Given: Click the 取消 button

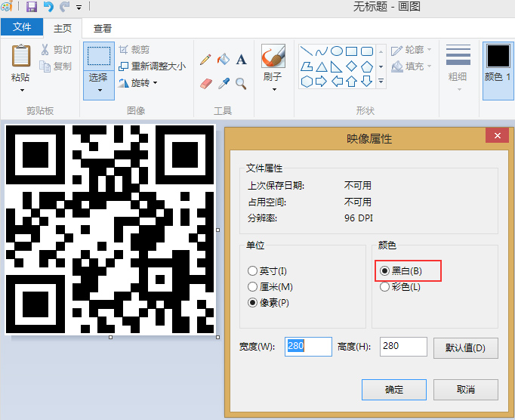Looking at the screenshot, I should [x=466, y=390].
